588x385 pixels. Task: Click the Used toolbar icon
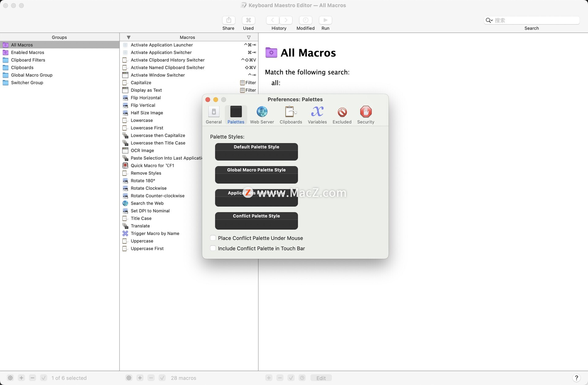click(248, 20)
